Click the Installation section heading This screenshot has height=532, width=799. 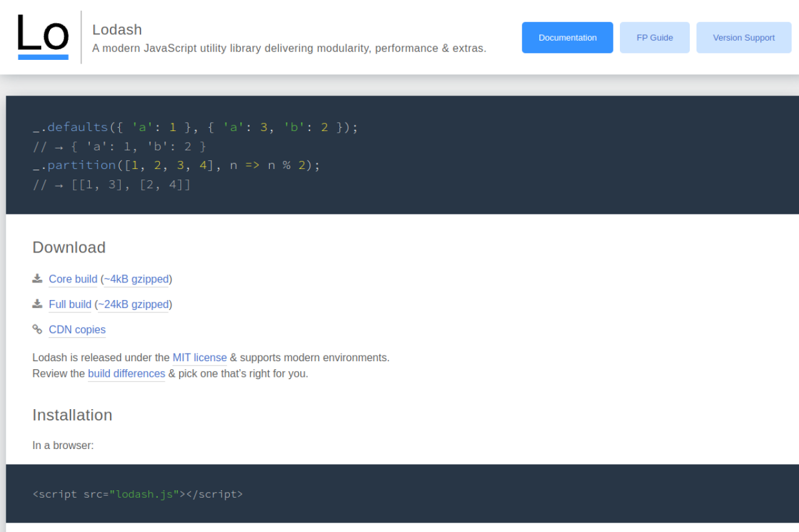(x=72, y=415)
